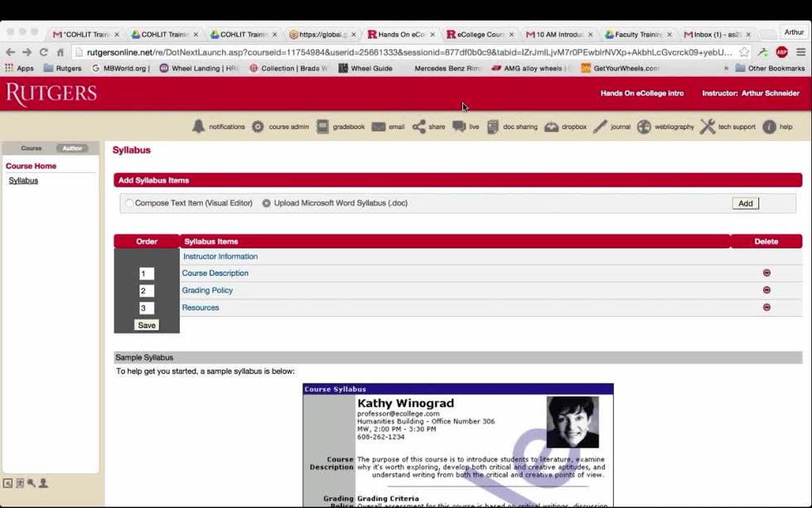
Task: Click the Save order button
Action: pyautogui.click(x=147, y=325)
